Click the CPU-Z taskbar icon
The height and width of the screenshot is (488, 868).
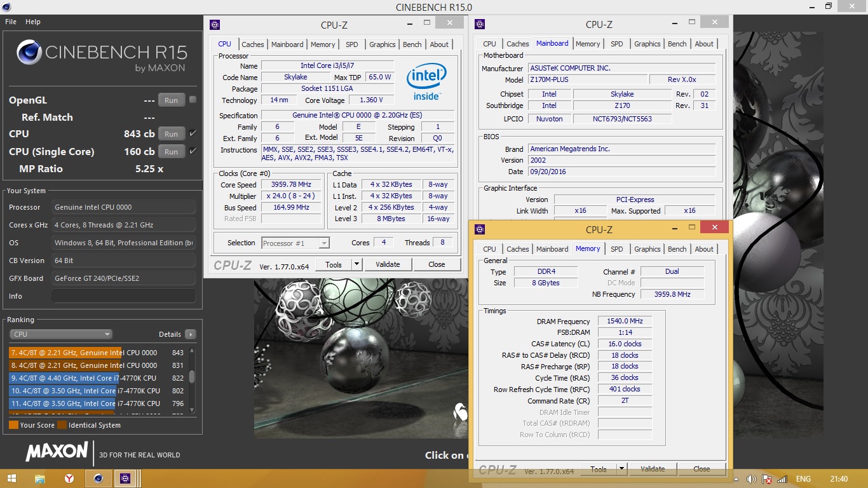125,478
